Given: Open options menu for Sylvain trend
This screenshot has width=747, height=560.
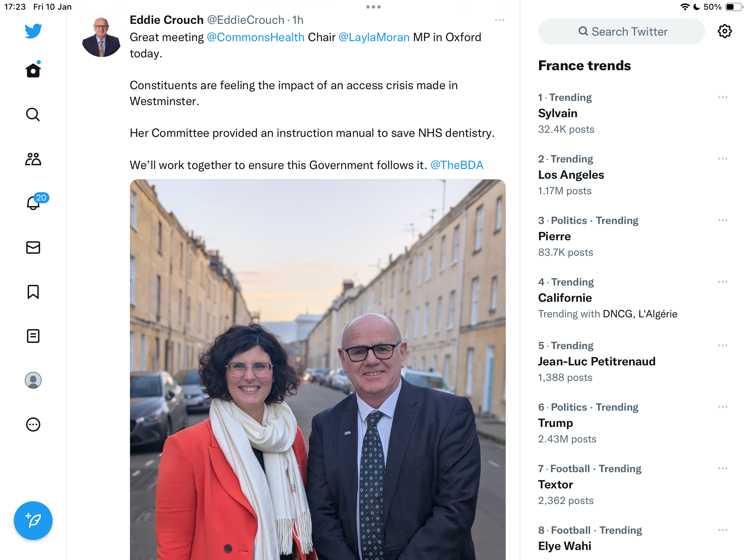Looking at the screenshot, I should [x=723, y=97].
